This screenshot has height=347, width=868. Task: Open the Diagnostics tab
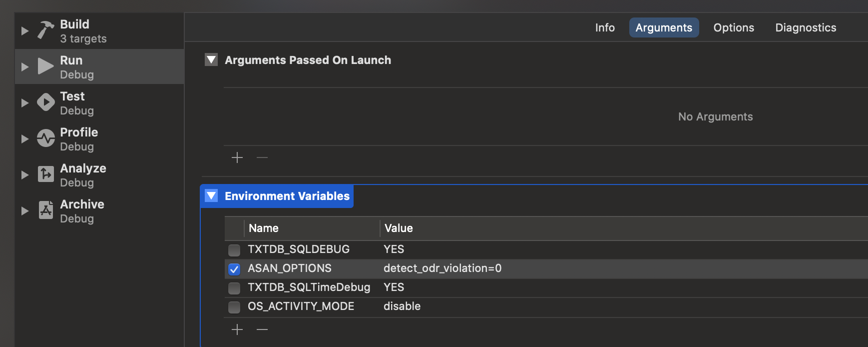click(805, 28)
